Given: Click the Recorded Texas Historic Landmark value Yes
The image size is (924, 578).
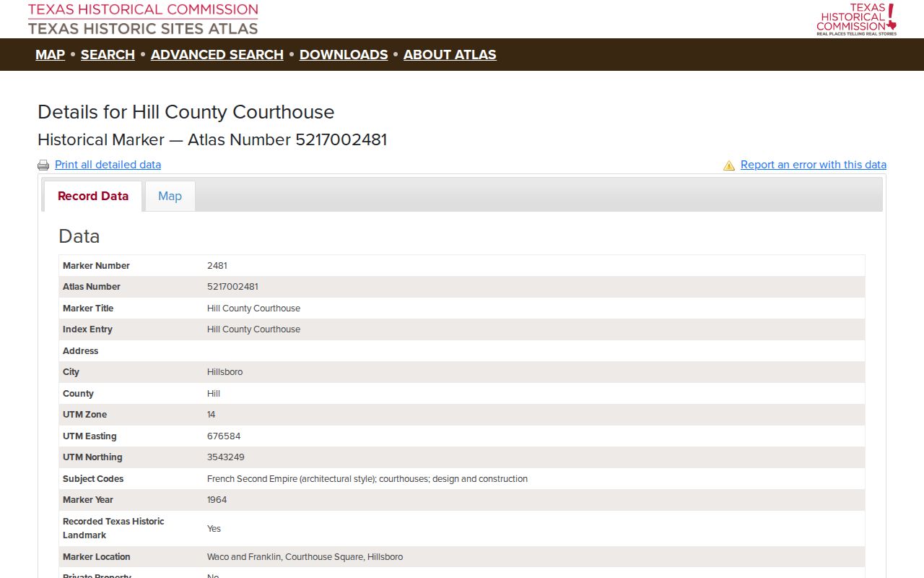Looking at the screenshot, I should pyautogui.click(x=214, y=529).
